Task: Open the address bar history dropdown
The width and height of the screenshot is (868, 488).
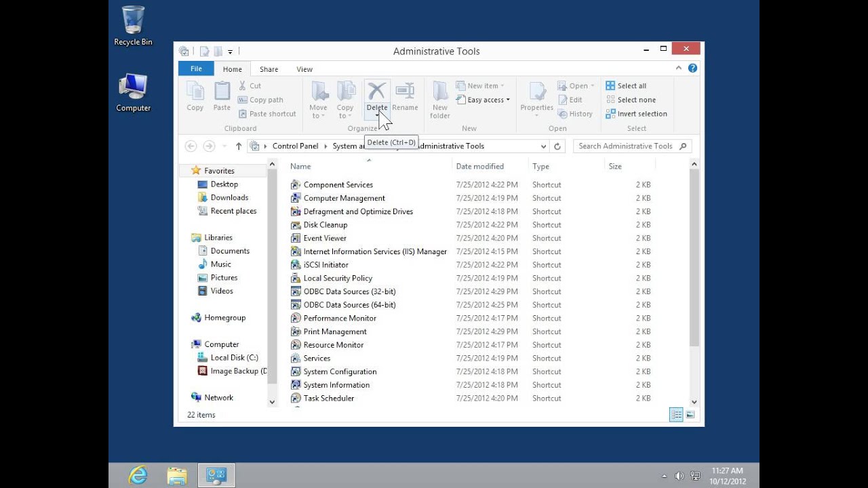Action: click(x=543, y=146)
